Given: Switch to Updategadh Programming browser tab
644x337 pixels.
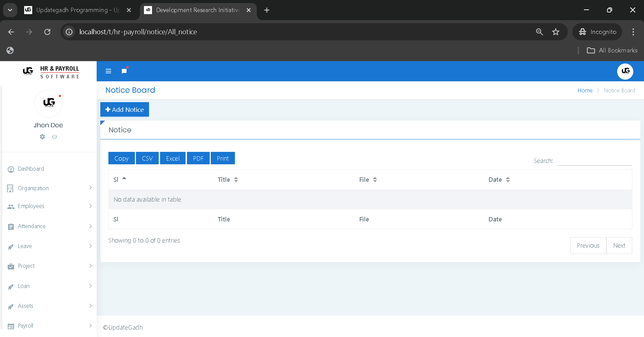Looking at the screenshot, I should (77, 10).
